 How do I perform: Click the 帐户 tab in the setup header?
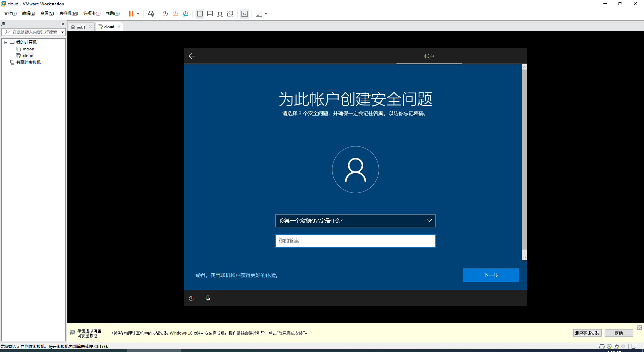429,56
